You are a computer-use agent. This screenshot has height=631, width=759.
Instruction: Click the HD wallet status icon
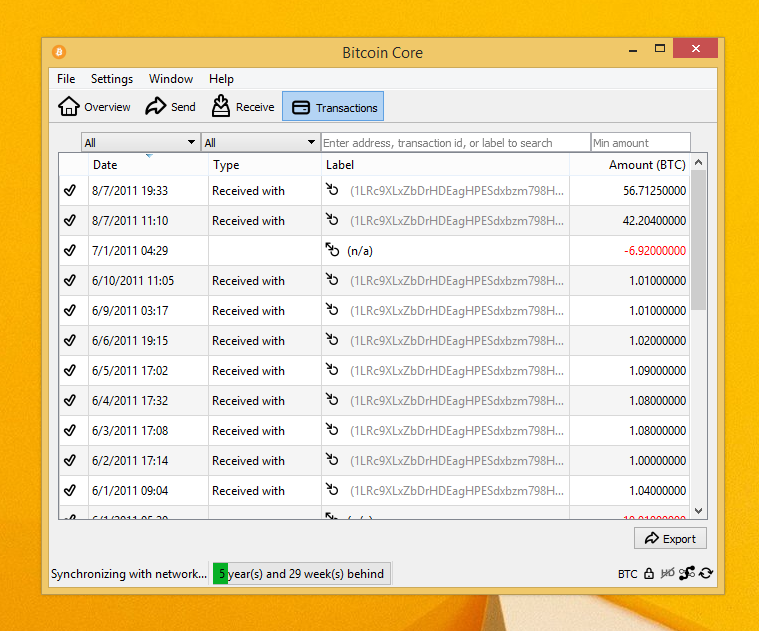(x=668, y=573)
